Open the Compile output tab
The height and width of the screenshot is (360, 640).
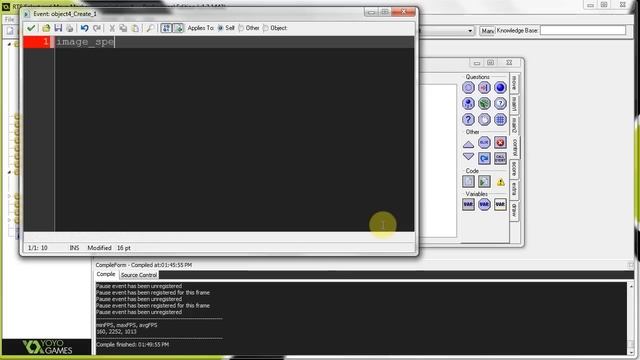(x=106, y=274)
